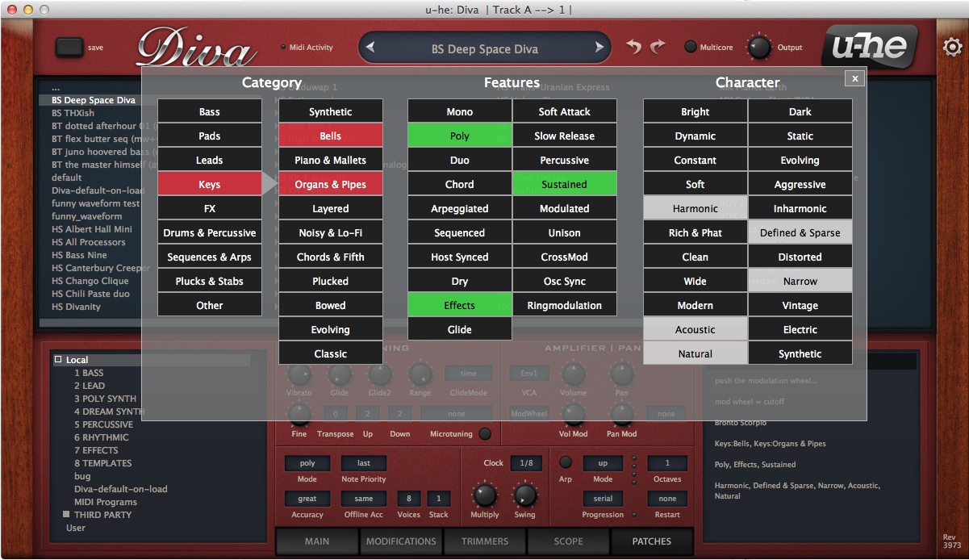Select the Aggressive character tag
The height and width of the screenshot is (560, 969).
[x=800, y=184]
